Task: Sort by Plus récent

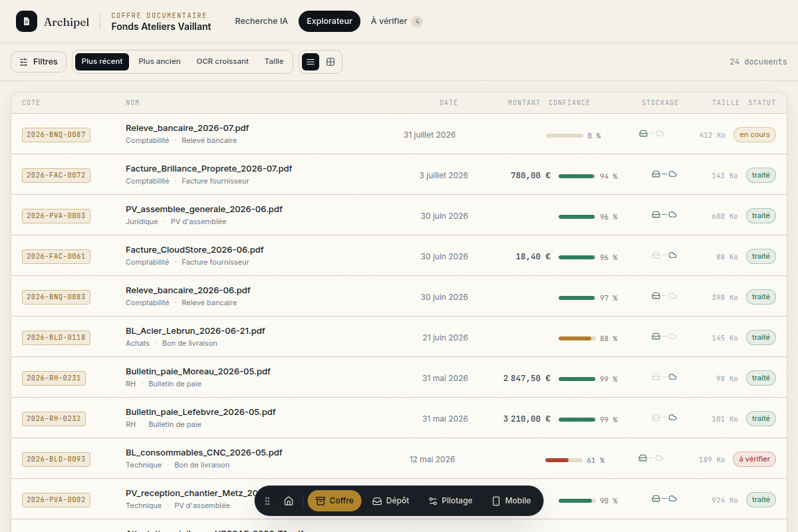Action: [x=102, y=62]
